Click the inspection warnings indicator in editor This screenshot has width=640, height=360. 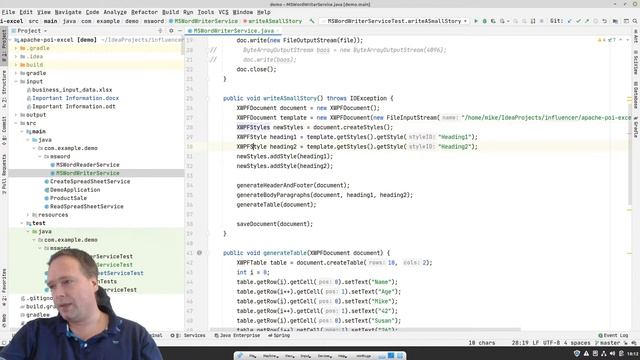pyautogui.click(x=606, y=40)
